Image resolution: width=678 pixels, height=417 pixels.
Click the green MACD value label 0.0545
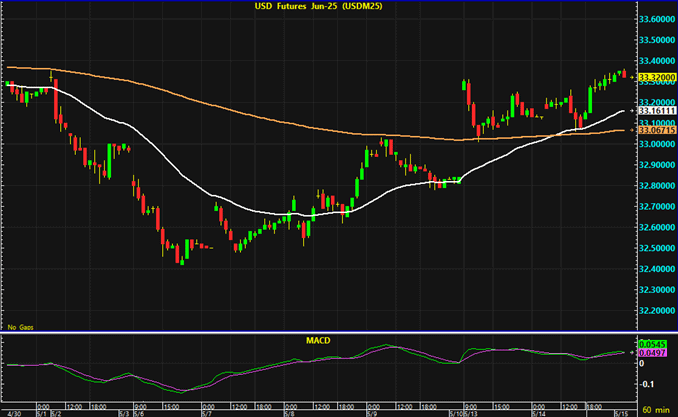[654, 344]
